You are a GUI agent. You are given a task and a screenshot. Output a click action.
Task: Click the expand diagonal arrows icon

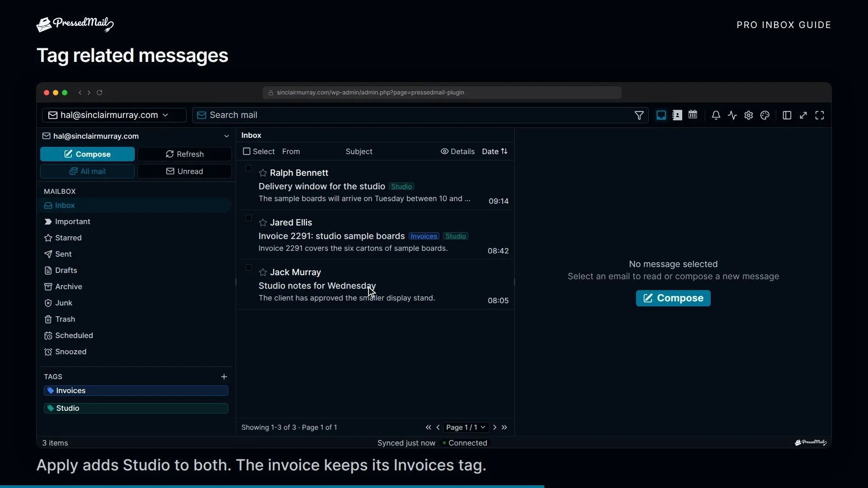pos(803,115)
